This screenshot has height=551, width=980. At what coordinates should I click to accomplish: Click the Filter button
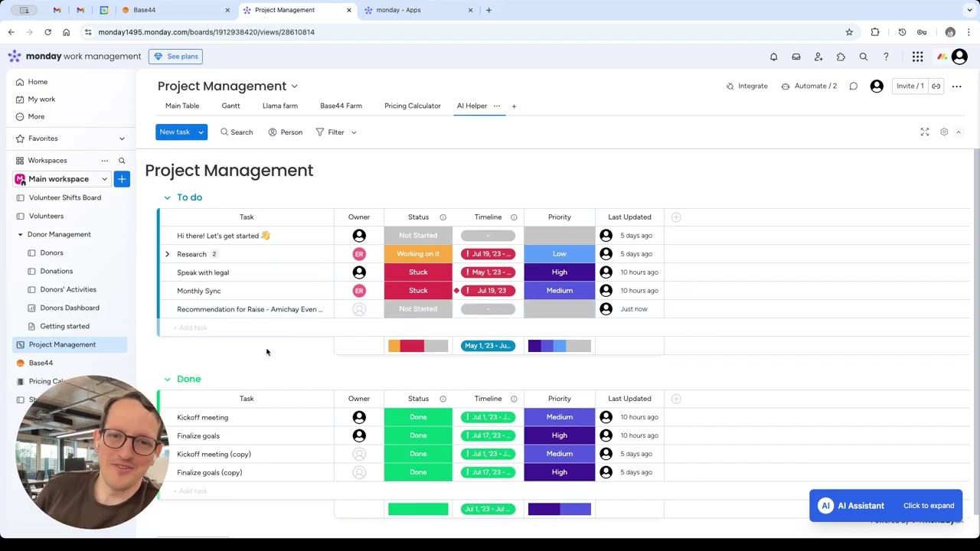330,132
